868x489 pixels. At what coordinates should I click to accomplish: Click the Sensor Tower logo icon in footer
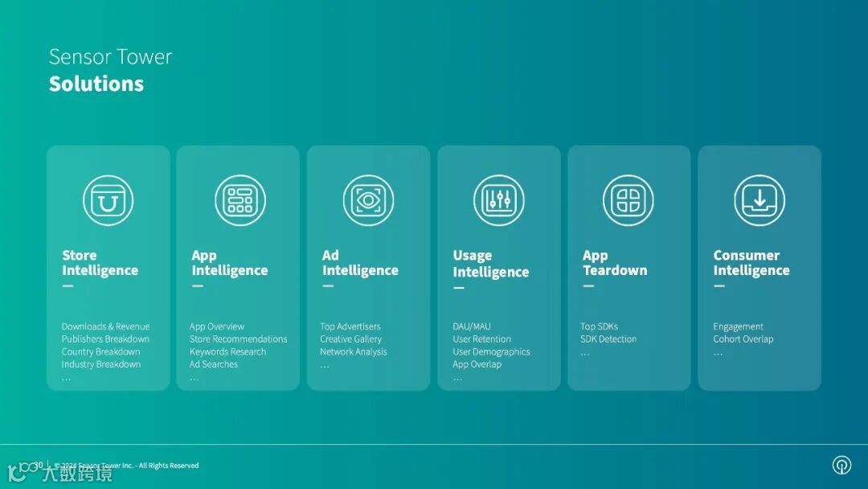[842, 465]
